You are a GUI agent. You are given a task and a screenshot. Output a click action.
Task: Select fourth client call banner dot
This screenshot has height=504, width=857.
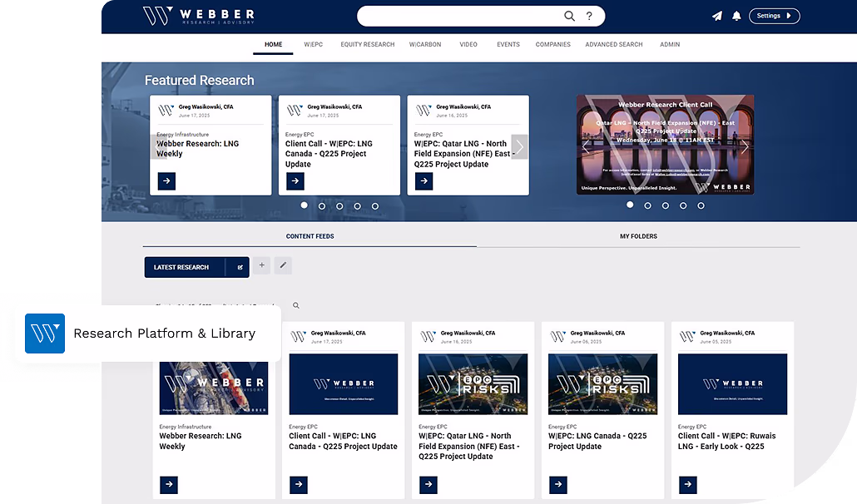pos(683,205)
